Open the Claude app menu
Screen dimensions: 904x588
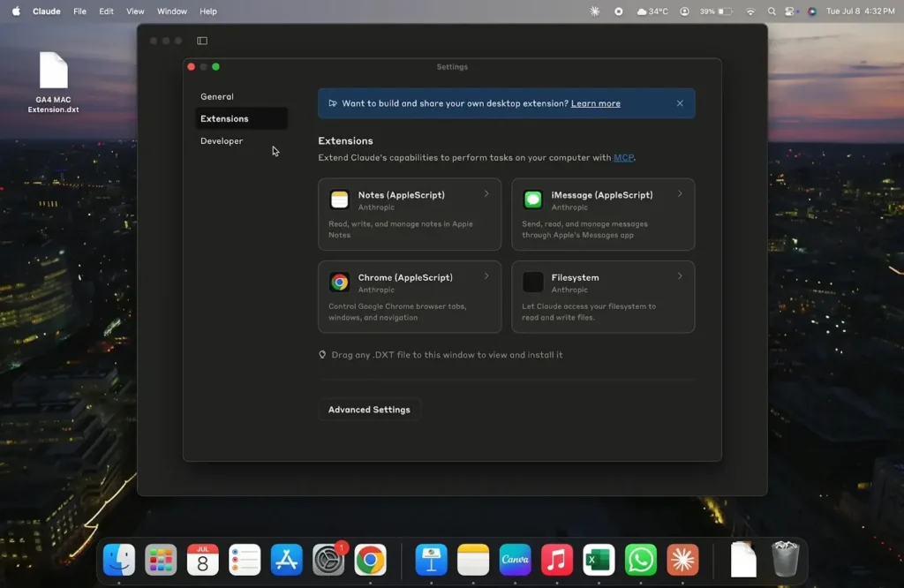coord(46,11)
